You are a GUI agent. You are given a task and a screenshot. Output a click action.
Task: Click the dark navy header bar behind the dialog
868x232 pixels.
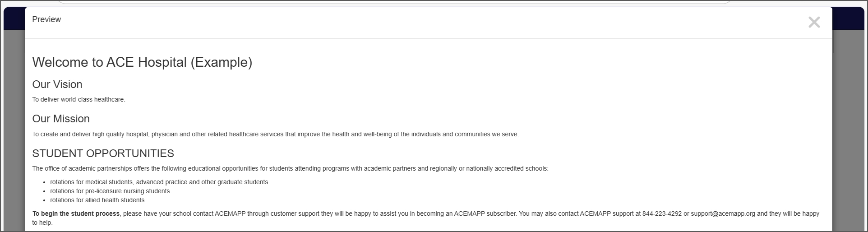[x=848, y=18]
